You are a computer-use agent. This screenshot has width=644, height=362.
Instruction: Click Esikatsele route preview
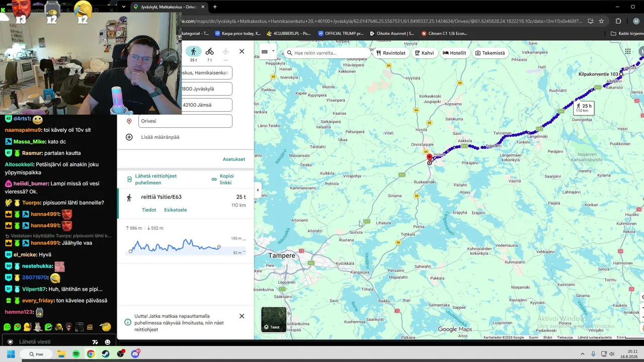176,210
